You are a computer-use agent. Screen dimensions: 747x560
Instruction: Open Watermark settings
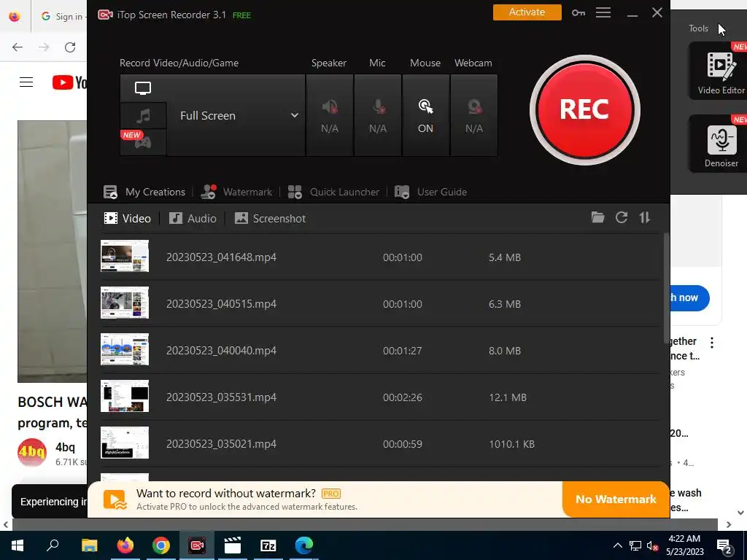(x=236, y=192)
